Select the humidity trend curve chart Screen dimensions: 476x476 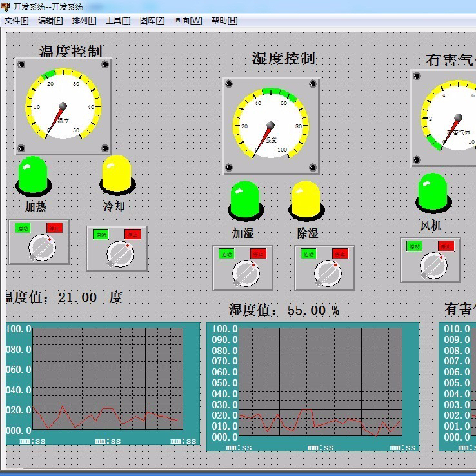tap(313, 387)
